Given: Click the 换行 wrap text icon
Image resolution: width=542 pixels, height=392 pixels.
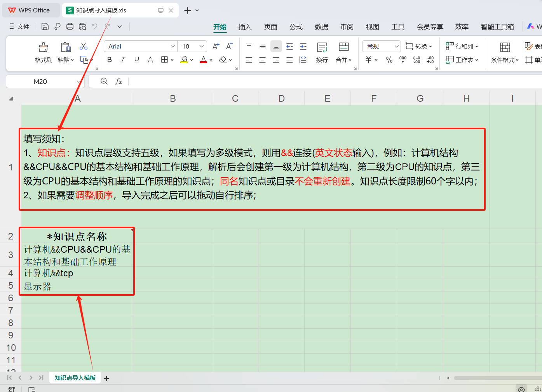Looking at the screenshot, I should tap(322, 52).
